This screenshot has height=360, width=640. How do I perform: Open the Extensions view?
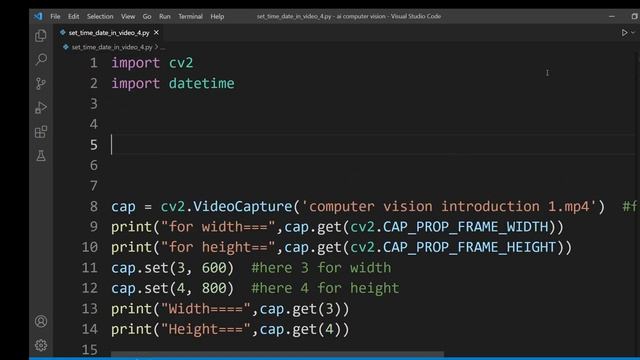[41, 132]
